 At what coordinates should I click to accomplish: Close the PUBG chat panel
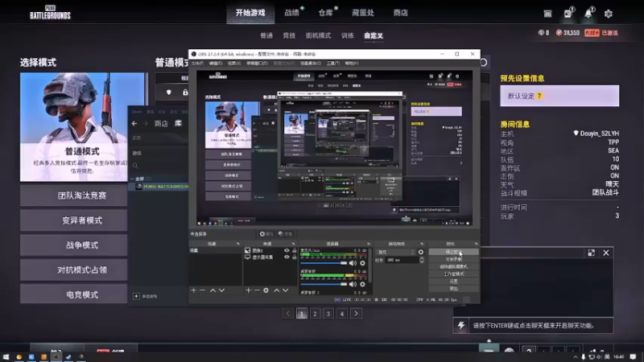click(606, 253)
